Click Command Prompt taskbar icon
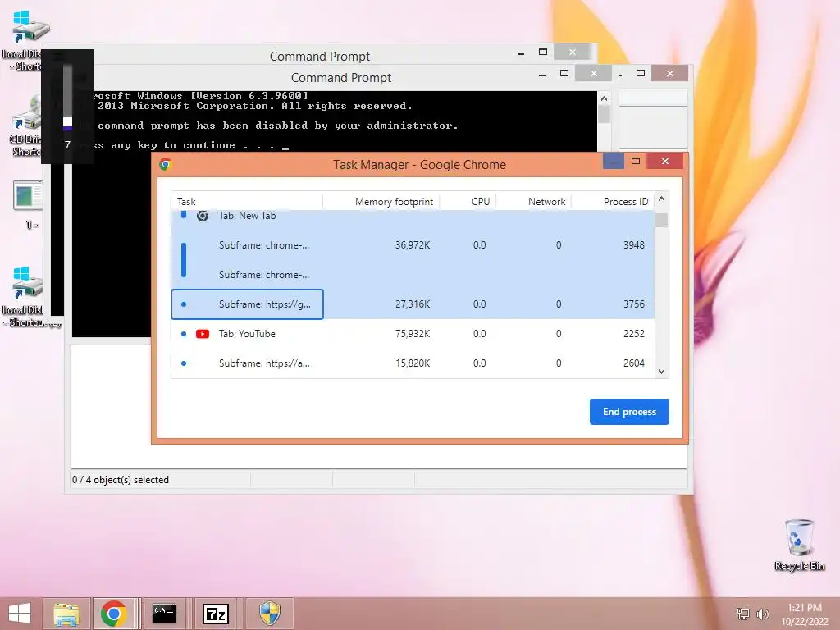 point(164,614)
